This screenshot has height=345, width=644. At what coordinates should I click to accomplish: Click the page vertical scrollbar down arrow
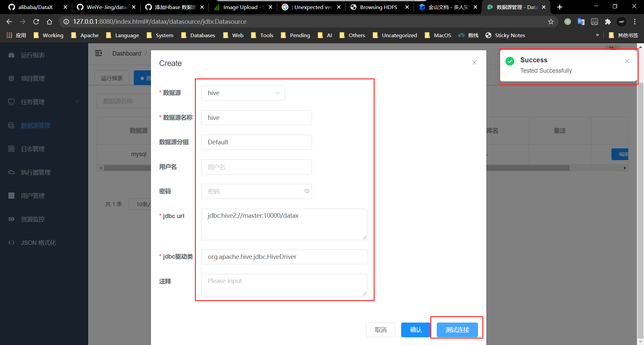coord(640,342)
